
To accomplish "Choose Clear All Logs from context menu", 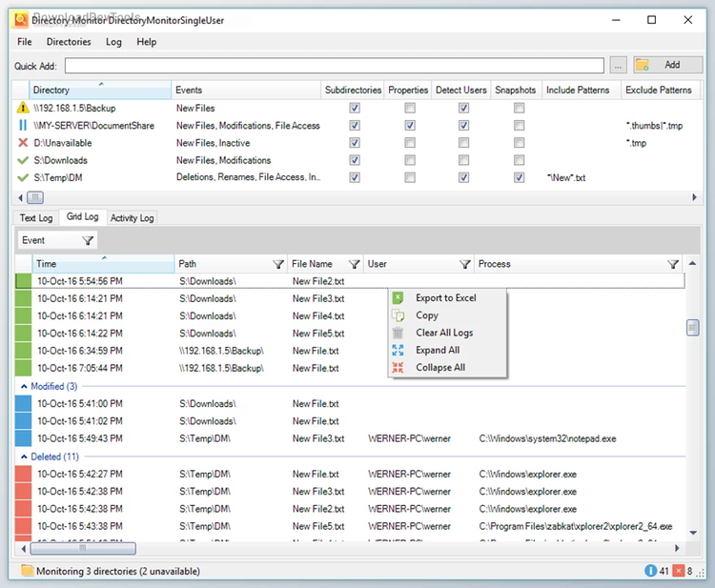I will [x=447, y=333].
